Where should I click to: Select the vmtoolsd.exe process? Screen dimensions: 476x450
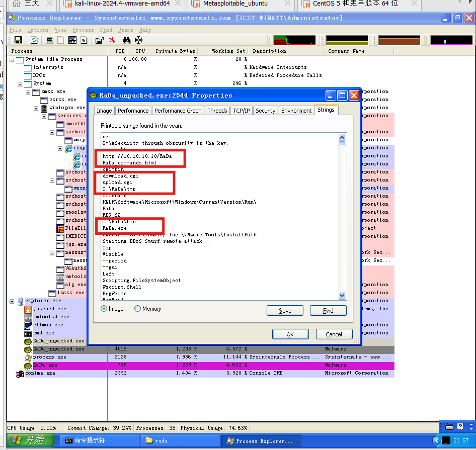pos(51,317)
